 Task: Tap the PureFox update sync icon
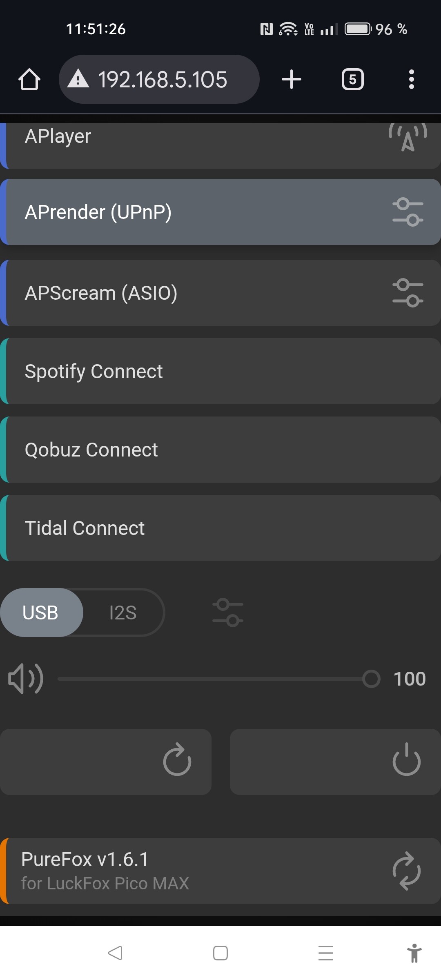(x=406, y=871)
